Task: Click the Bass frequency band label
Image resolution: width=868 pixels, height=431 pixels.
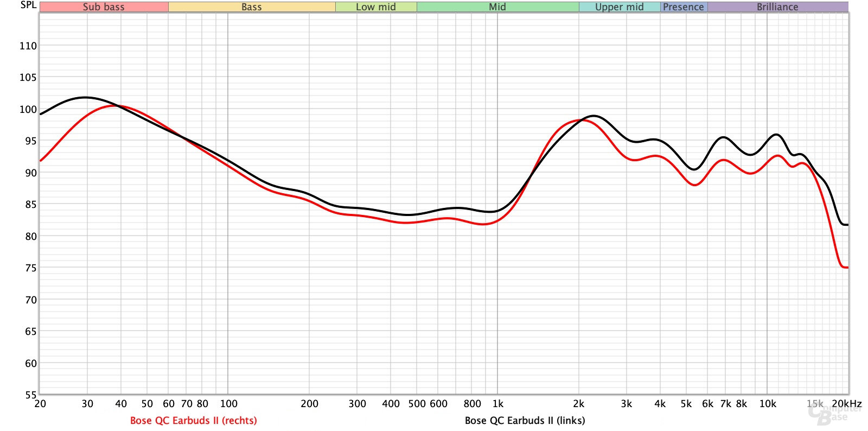Action: (x=252, y=7)
